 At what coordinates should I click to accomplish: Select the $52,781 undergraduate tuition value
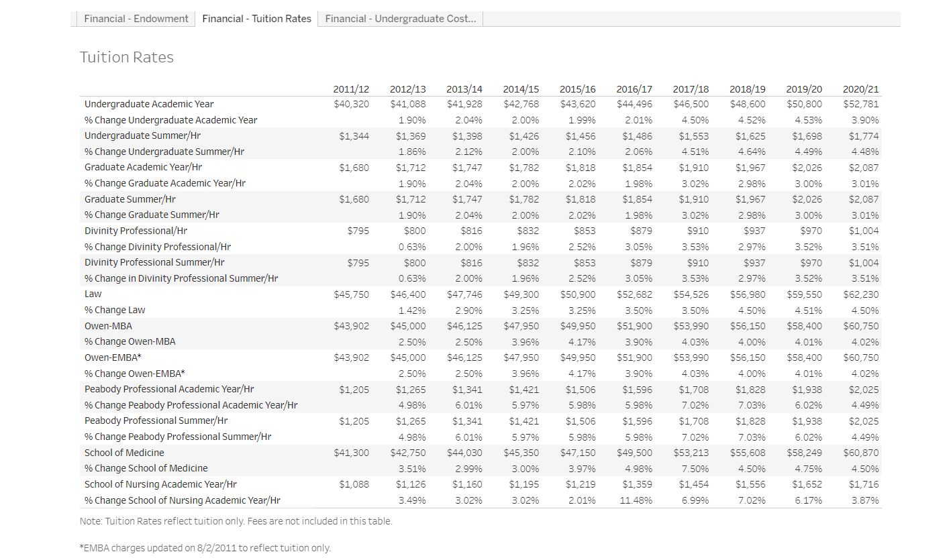pyautogui.click(x=862, y=104)
